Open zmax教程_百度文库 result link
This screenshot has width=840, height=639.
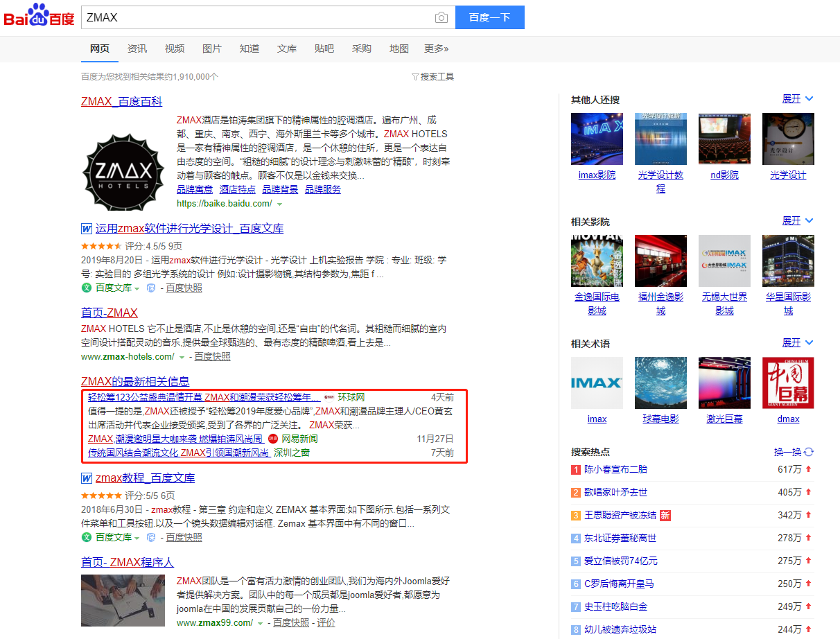click(x=146, y=478)
